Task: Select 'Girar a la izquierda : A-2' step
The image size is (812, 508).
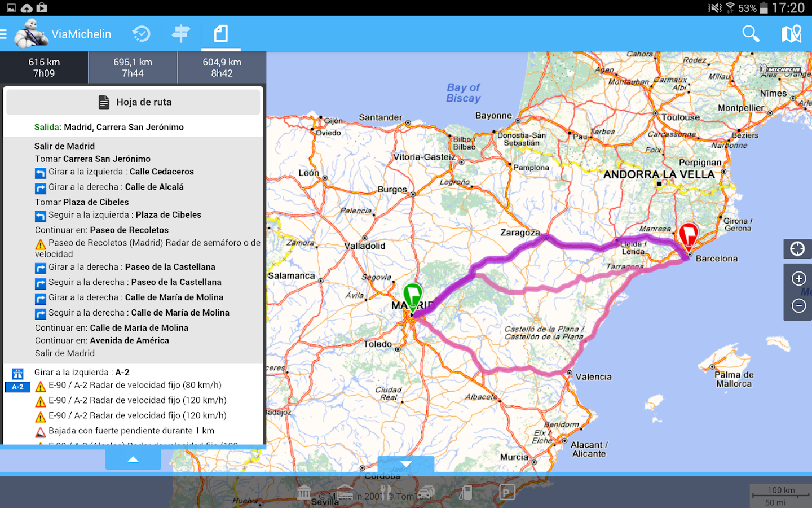Action: 82,373
